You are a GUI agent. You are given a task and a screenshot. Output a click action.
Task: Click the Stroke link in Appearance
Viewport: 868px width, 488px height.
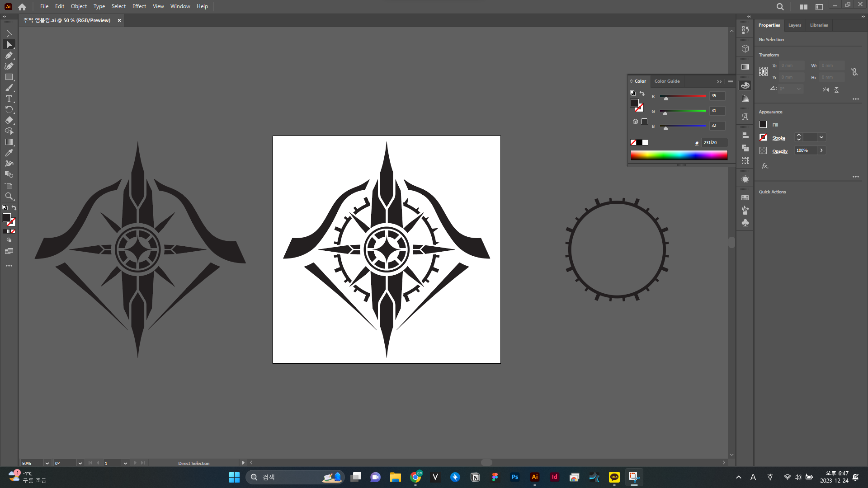pos(778,138)
